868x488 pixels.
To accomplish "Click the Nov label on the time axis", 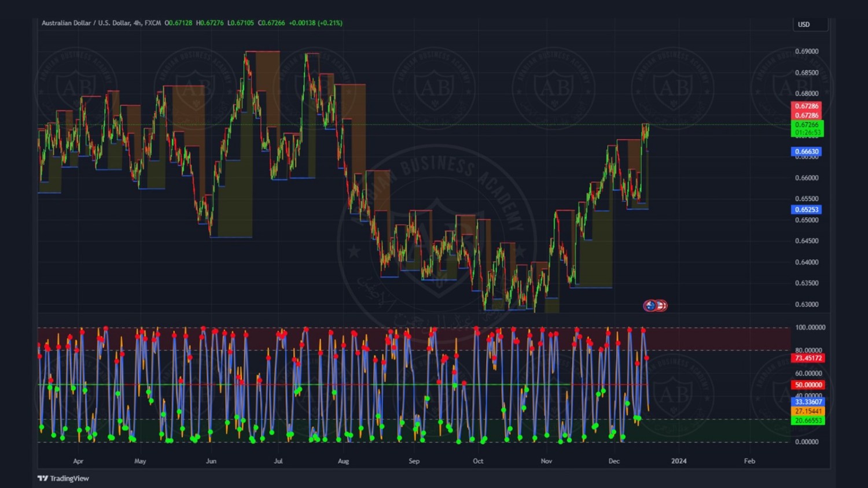I will (x=546, y=461).
